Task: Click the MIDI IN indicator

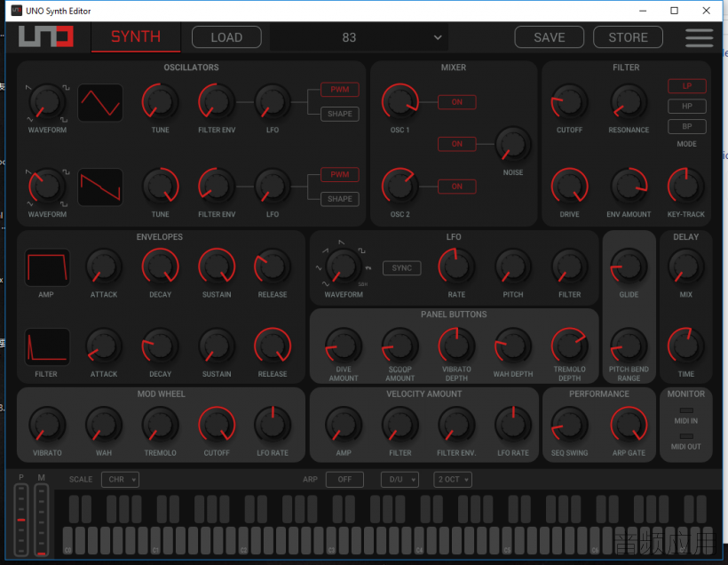Action: click(686, 410)
